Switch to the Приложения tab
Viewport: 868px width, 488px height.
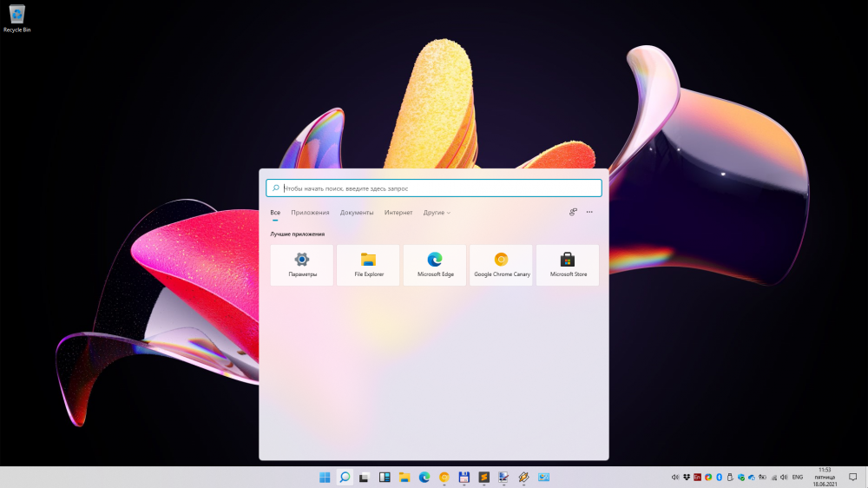tap(310, 213)
